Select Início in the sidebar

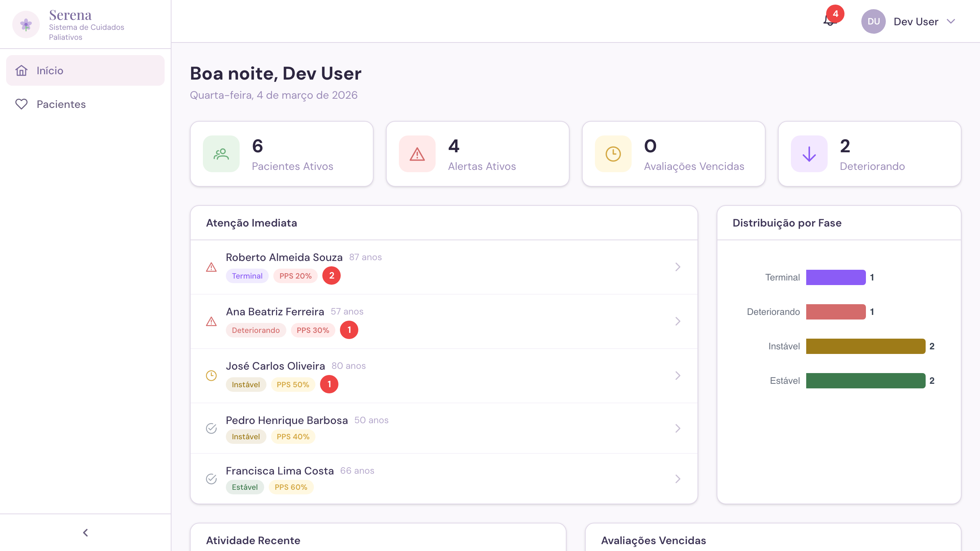(50, 70)
